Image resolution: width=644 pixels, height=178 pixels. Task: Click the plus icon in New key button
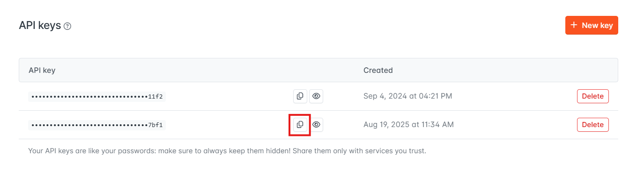(574, 25)
